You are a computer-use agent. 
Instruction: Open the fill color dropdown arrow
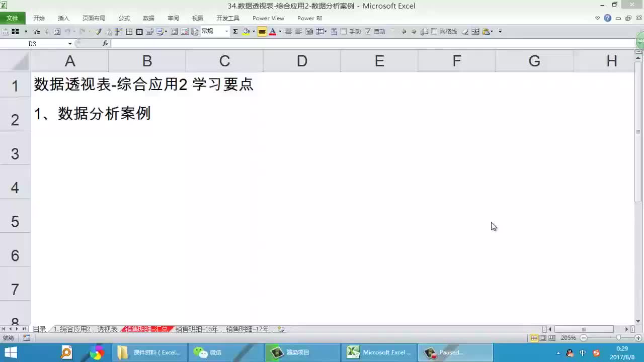pyautogui.click(x=254, y=32)
